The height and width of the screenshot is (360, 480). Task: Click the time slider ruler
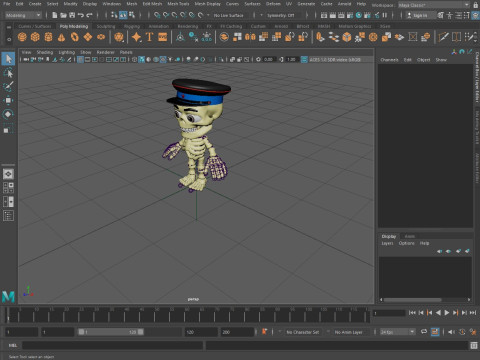[x=188, y=314]
